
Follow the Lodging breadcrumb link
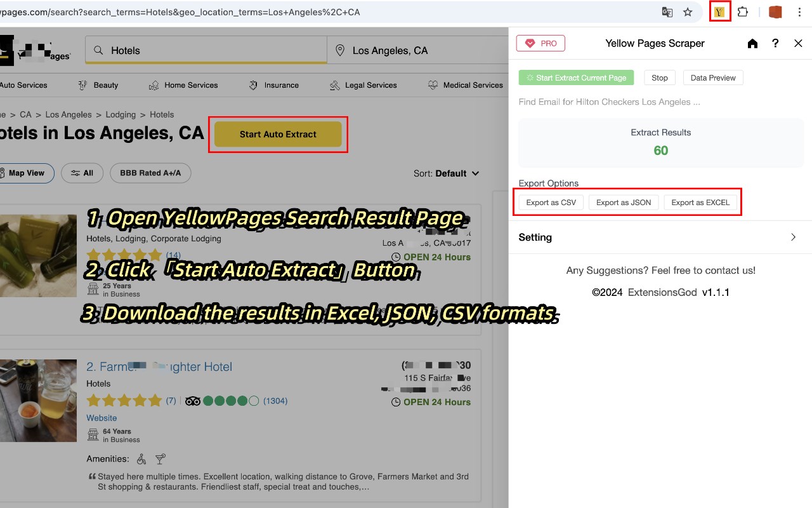121,115
